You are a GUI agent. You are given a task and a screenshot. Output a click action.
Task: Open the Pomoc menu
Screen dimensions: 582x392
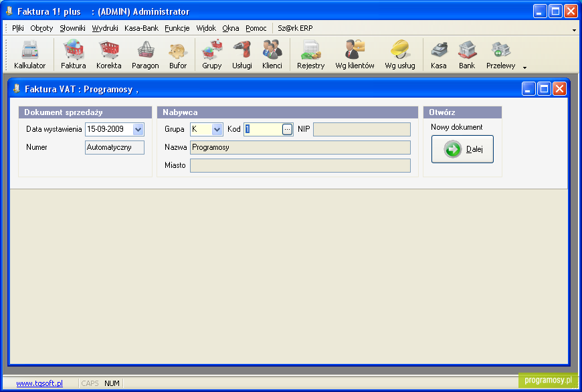coord(256,28)
